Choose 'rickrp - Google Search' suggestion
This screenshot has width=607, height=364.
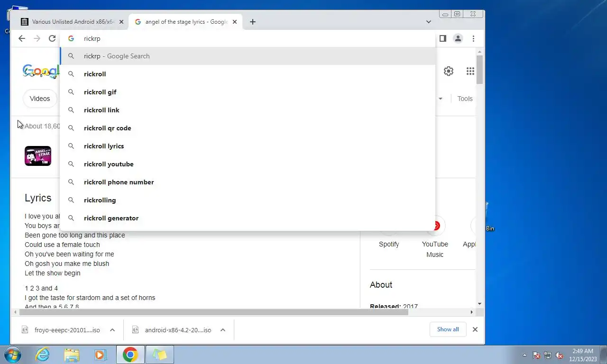pyautogui.click(x=248, y=56)
